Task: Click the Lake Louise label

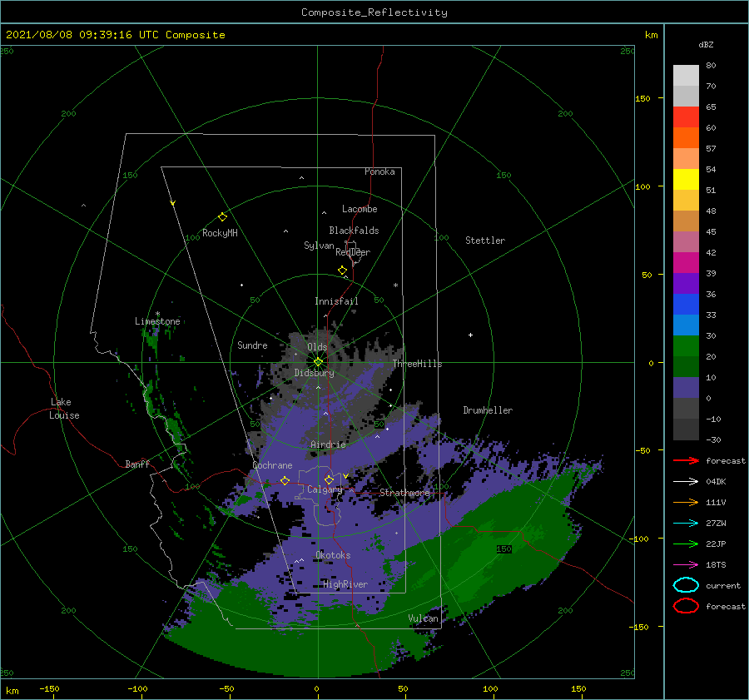Action: (x=64, y=409)
